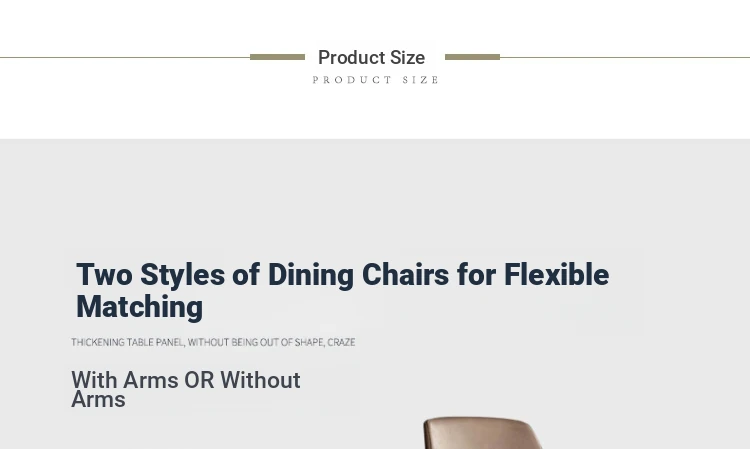Click the word "CRAZE" ending the caption
The image size is (750, 449).
[341, 342]
